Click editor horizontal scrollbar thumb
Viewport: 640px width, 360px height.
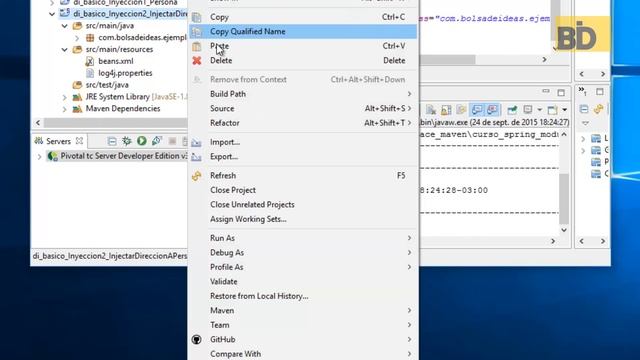pyautogui.click(x=448, y=60)
